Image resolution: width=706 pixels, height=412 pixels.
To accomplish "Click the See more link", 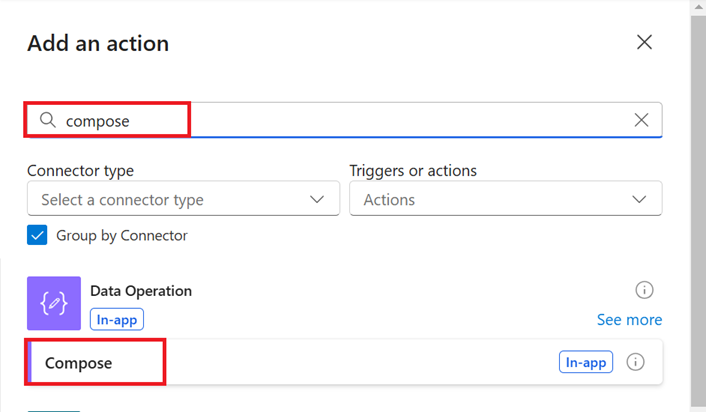I will [629, 320].
